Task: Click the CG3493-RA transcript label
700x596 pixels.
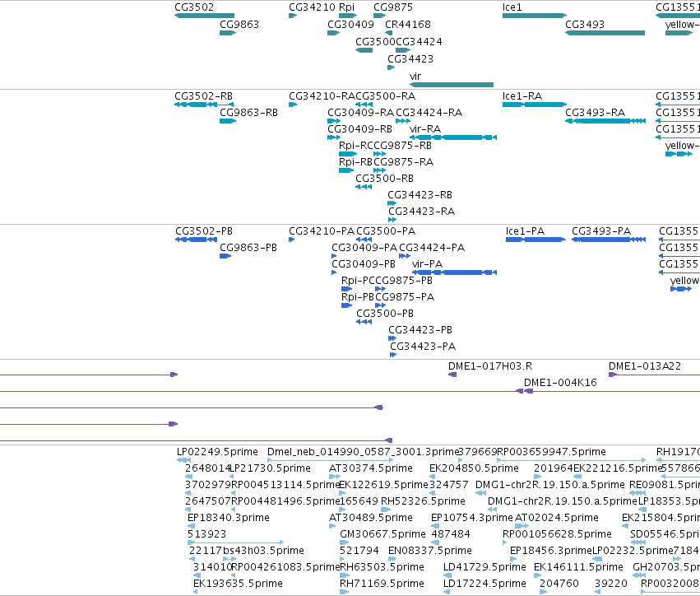Action: tap(595, 113)
